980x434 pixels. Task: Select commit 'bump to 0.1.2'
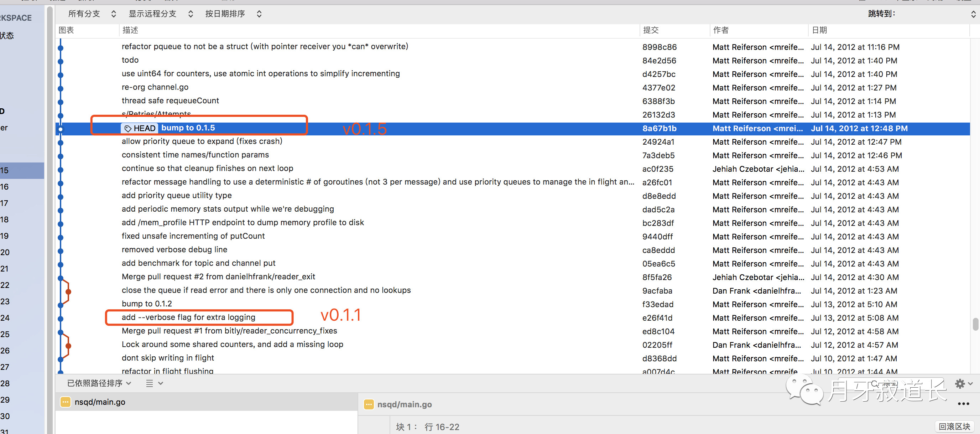[146, 304]
